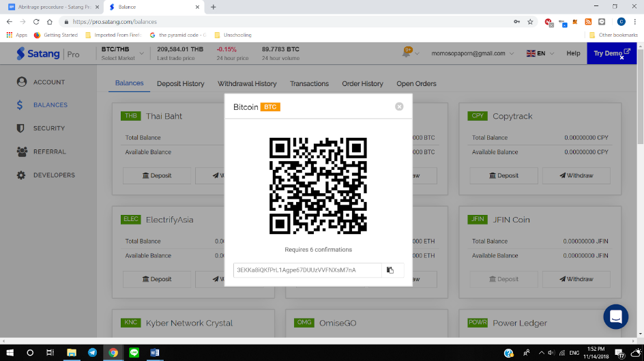Click the BTC tag in dialog header

pos(270,107)
